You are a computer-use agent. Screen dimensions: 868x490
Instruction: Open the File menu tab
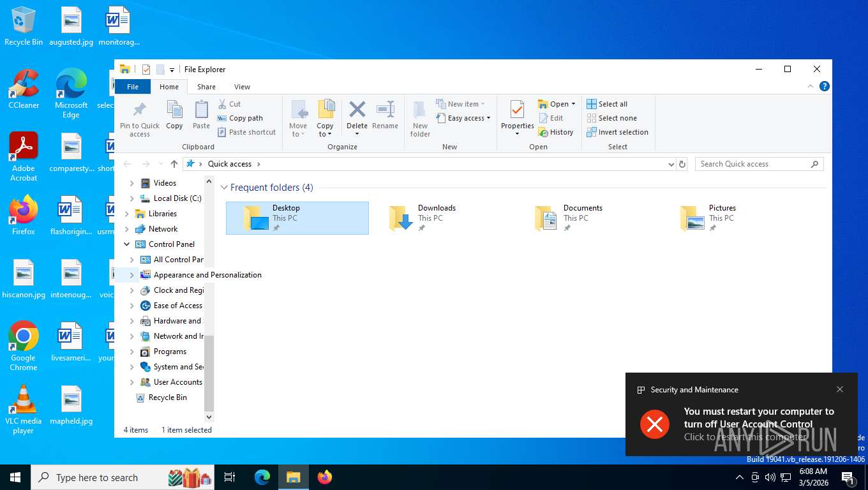coord(133,87)
